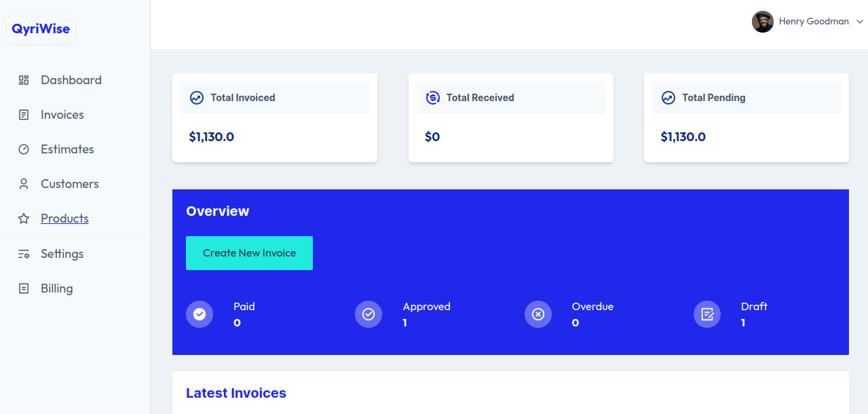Click the Paid checkmark status icon
This screenshot has width=868, height=414.
200,314
